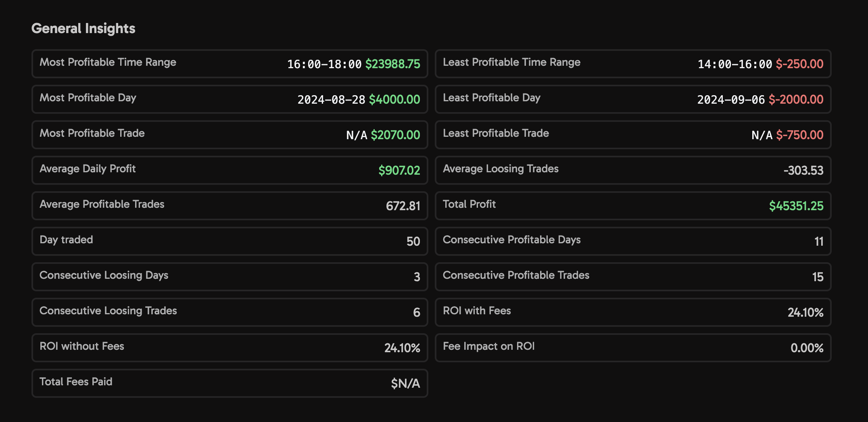The height and width of the screenshot is (422, 868).
Task: Click the 2024-09-06 date value
Action: pyautogui.click(x=731, y=100)
